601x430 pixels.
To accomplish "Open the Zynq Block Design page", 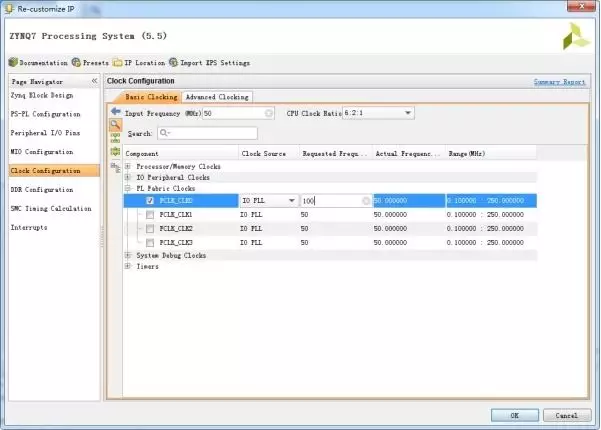I will (42, 95).
